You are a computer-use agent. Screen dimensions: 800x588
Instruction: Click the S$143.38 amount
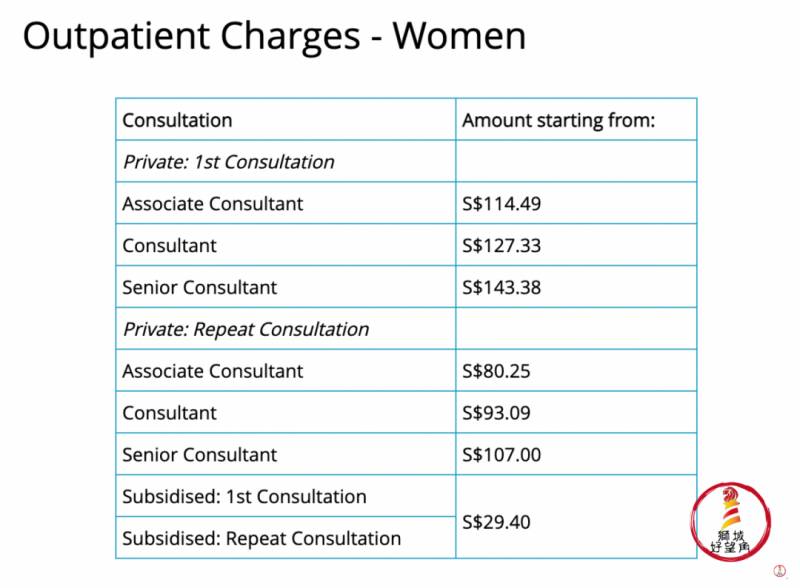pyautogui.click(x=501, y=288)
